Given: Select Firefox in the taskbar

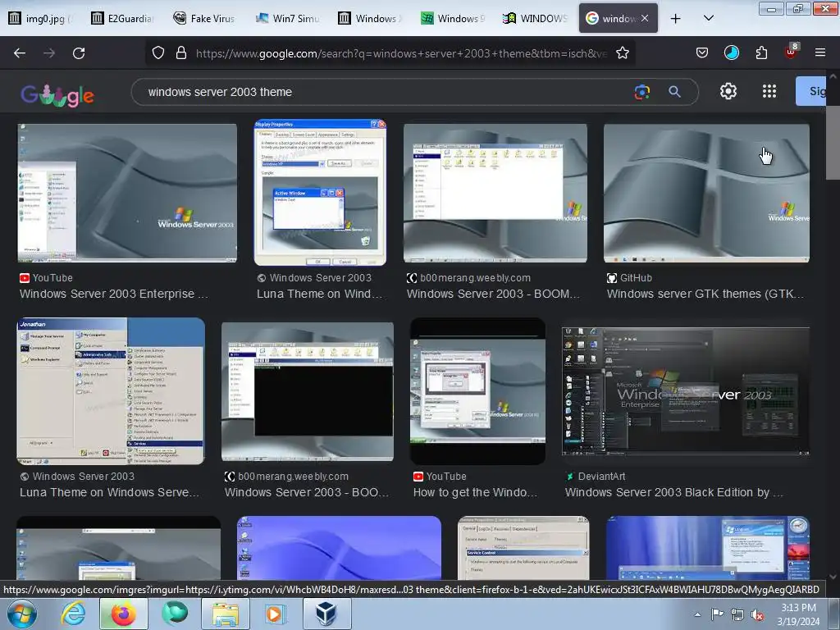Looking at the screenshot, I should [x=124, y=614].
